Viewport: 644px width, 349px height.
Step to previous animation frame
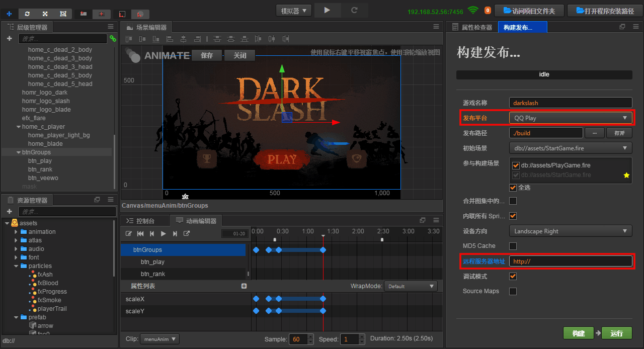tap(152, 234)
